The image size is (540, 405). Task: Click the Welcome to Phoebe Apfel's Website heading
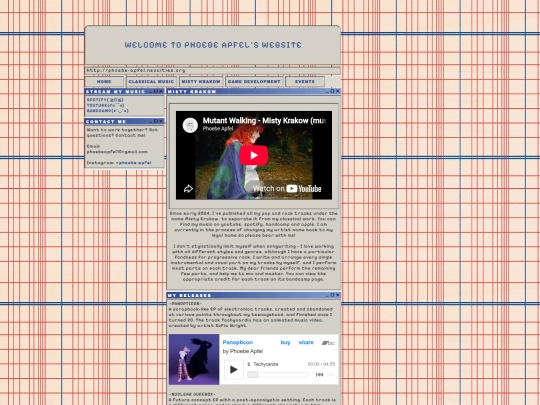pos(213,45)
